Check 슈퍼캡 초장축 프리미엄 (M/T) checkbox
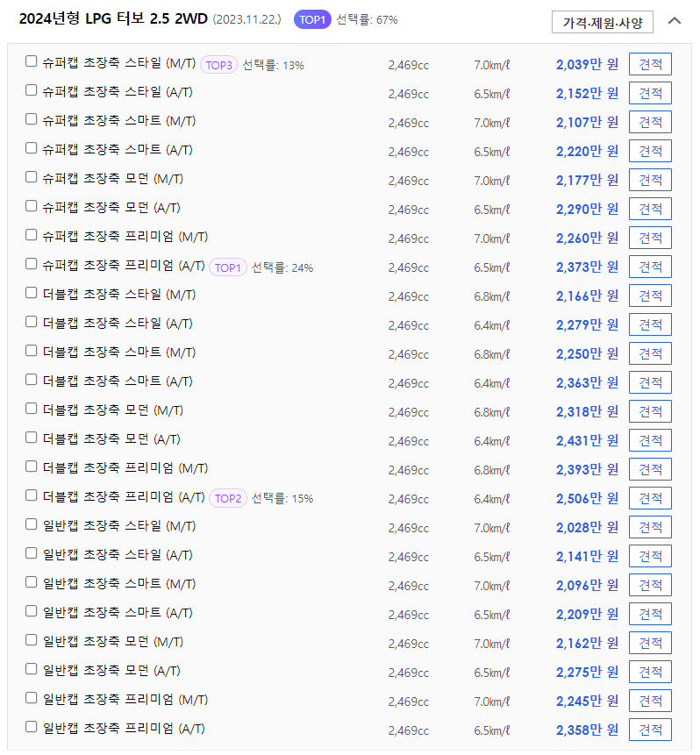 click(31, 234)
